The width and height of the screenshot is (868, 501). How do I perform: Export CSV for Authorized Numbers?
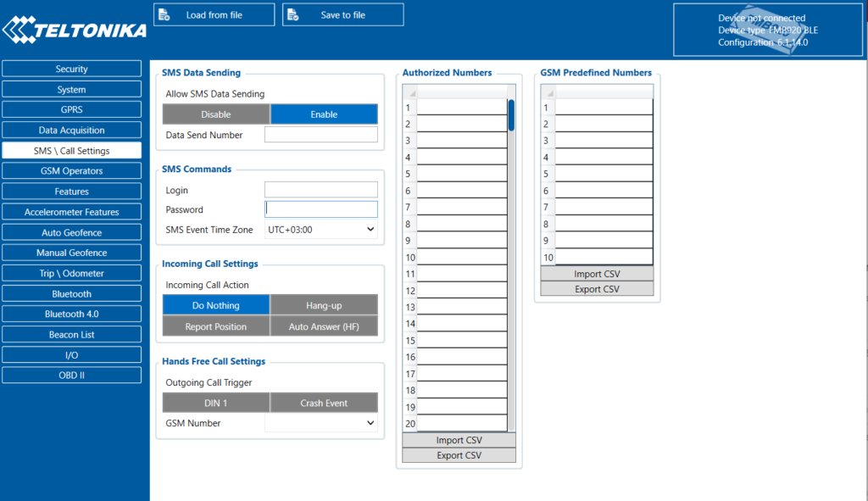point(459,455)
